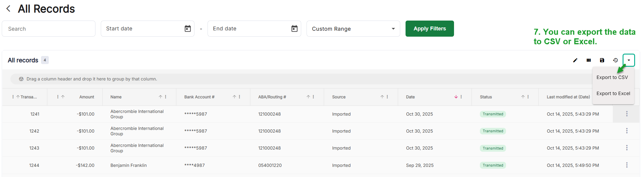This screenshot has width=644, height=177.
Task: Click into the Search field
Action: pos(48,29)
